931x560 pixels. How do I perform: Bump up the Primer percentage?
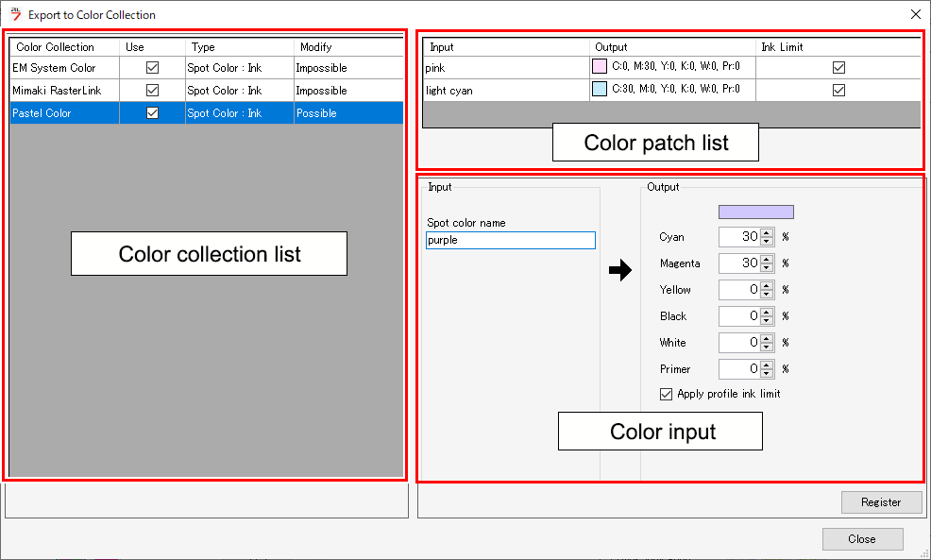point(765,365)
